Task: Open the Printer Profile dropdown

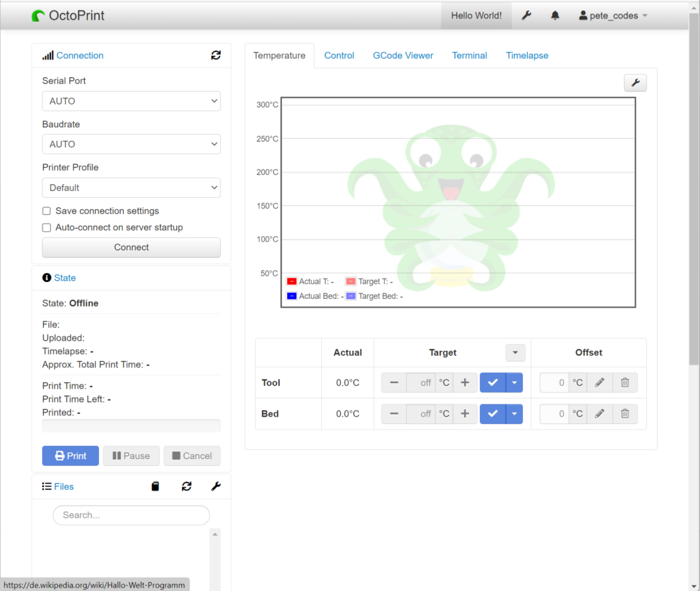Action: click(131, 187)
